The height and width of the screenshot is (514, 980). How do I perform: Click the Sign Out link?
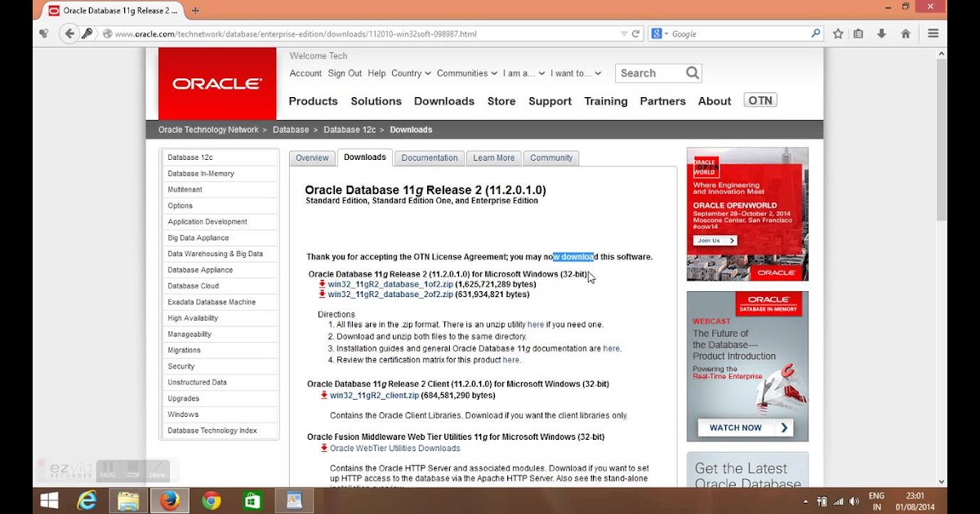(x=345, y=73)
